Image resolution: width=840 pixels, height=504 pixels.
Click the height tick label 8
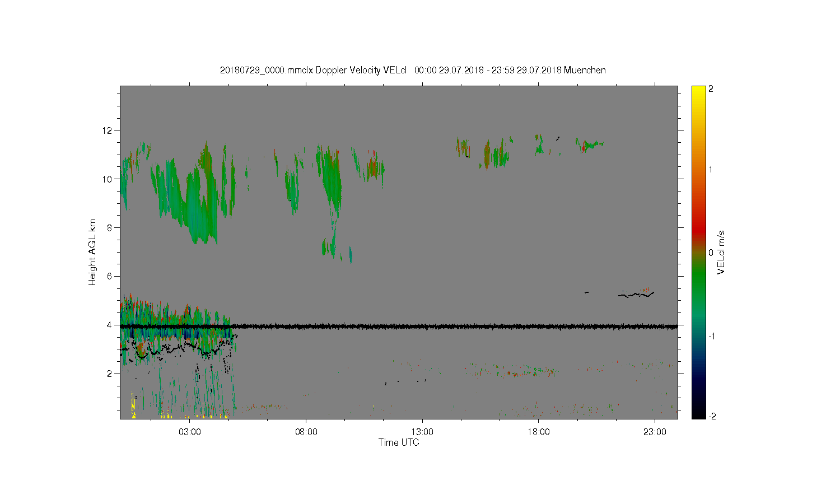tap(109, 227)
